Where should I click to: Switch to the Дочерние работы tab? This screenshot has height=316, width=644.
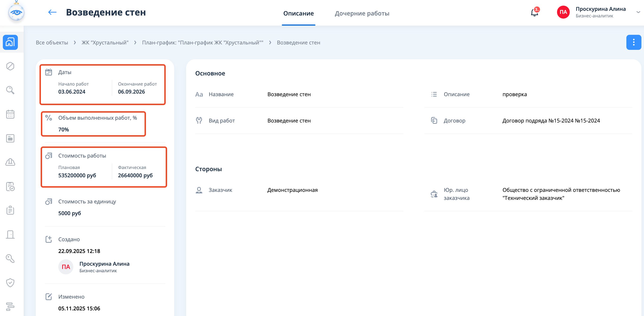coord(362,13)
